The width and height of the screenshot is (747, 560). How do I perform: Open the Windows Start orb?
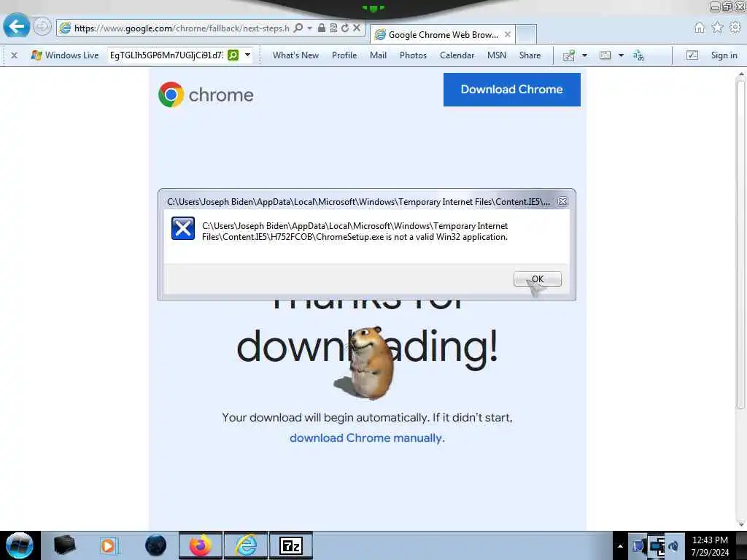[x=20, y=545]
